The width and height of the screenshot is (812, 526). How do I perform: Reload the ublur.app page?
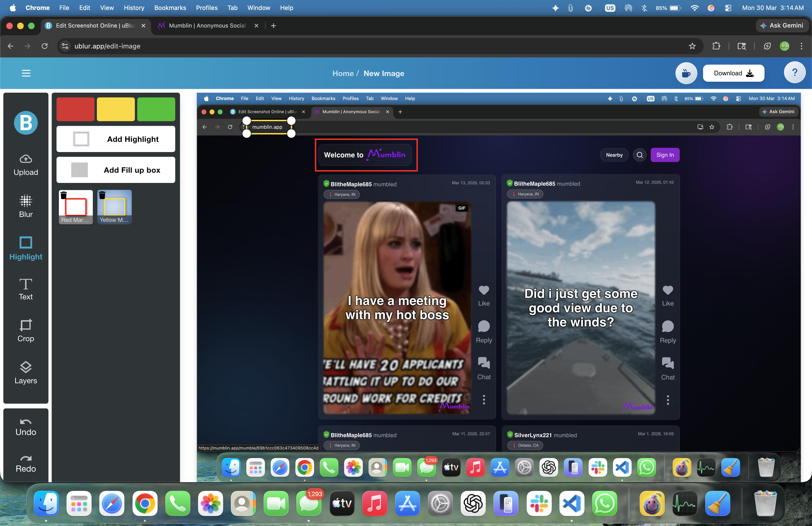pos(45,46)
